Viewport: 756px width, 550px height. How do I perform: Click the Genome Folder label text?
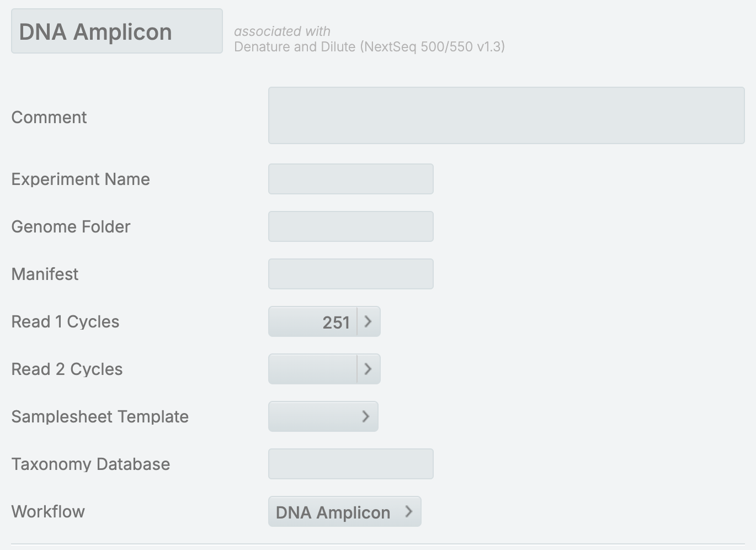71,226
